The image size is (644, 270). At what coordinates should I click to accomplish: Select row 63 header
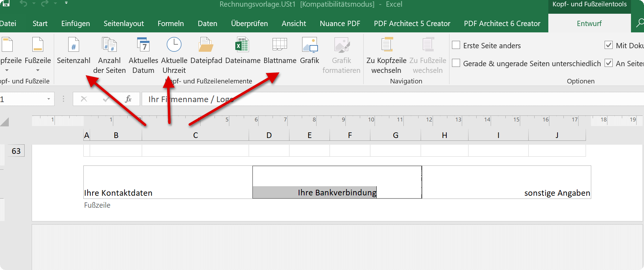[x=16, y=151]
